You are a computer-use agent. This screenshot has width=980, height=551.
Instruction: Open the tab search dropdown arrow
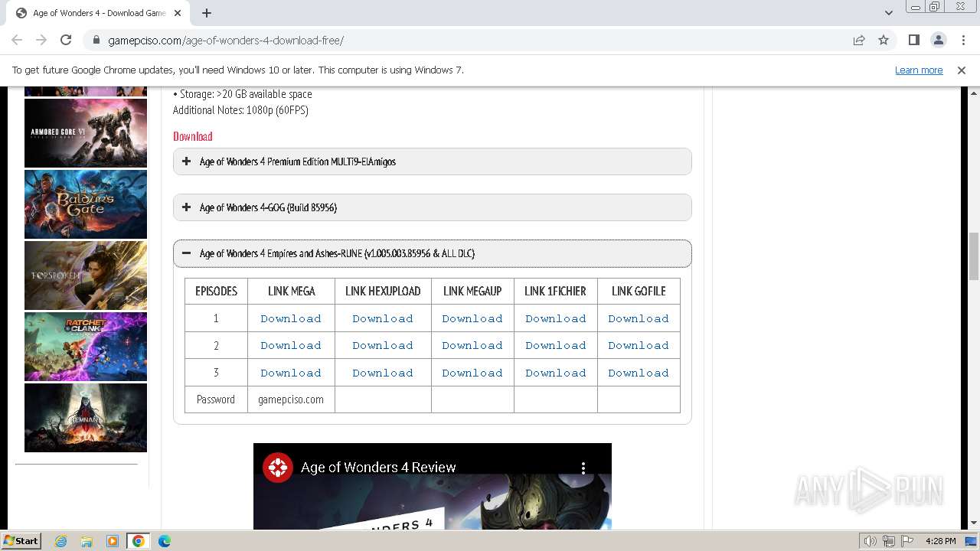(x=889, y=13)
